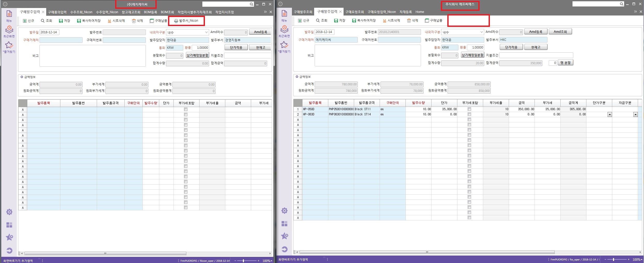Open 자금구분 dropdown arrow in HP-063D row
The image size is (644, 263).
(635, 114)
